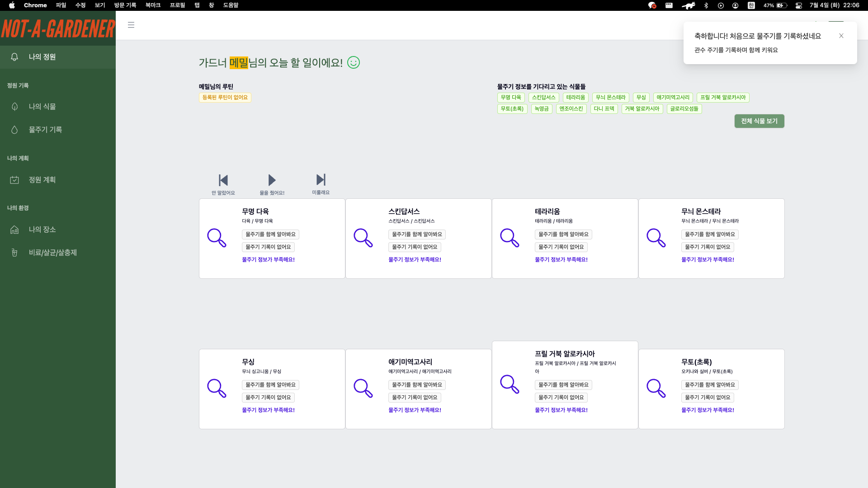Open the Chrome 북마크 menu

click(153, 5)
